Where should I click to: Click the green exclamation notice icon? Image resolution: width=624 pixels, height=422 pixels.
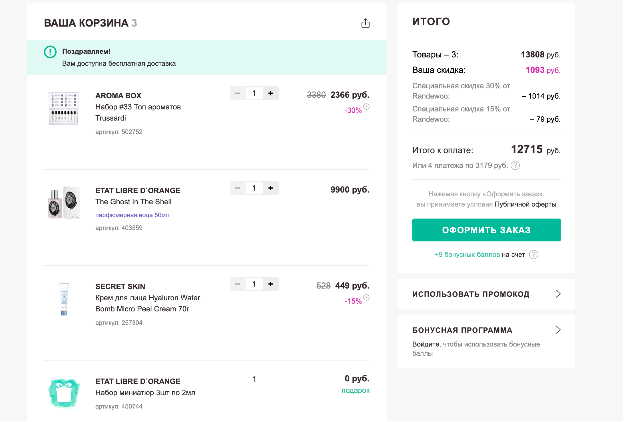coord(50,52)
